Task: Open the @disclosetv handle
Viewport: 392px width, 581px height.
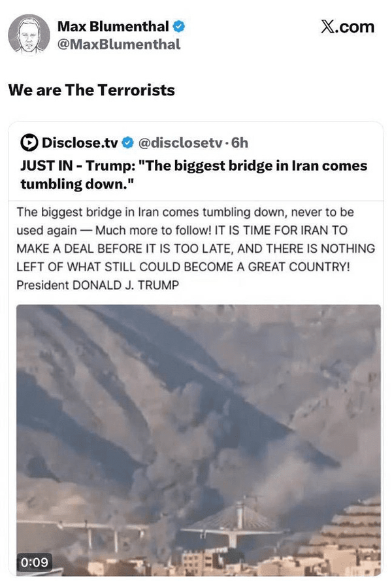Action: pos(180,142)
